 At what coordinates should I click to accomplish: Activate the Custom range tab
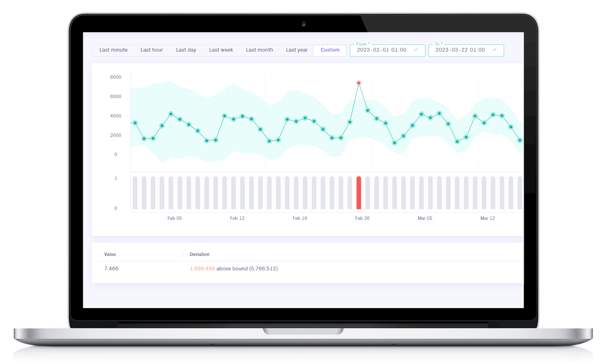tap(330, 50)
